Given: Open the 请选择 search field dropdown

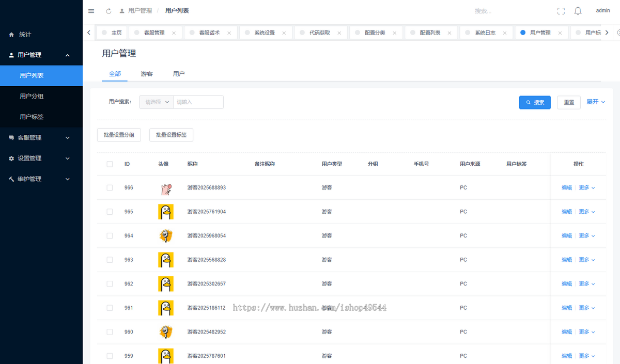Looking at the screenshot, I should [x=157, y=102].
